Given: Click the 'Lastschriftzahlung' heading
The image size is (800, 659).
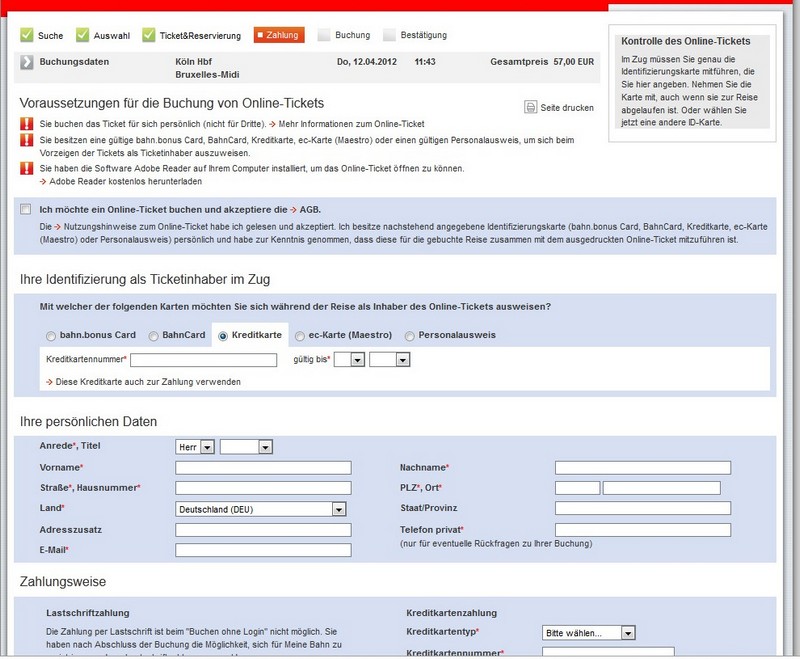Looking at the screenshot, I should coord(88,613).
